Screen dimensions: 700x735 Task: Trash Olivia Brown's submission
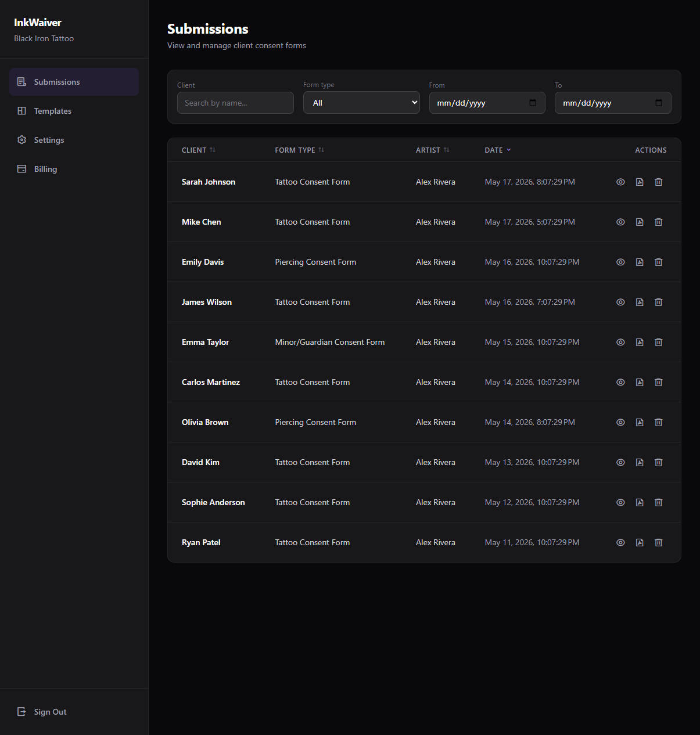[659, 422]
